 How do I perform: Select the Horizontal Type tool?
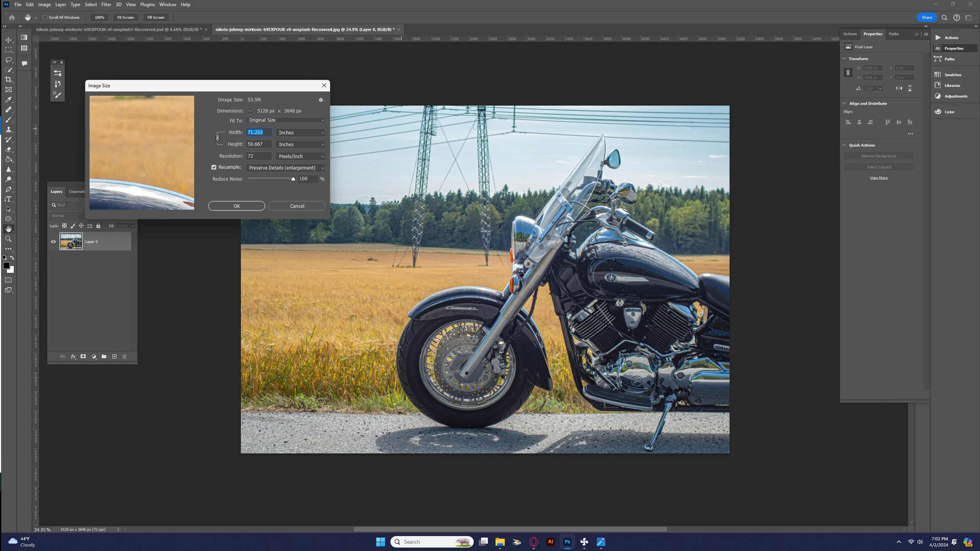(x=8, y=199)
